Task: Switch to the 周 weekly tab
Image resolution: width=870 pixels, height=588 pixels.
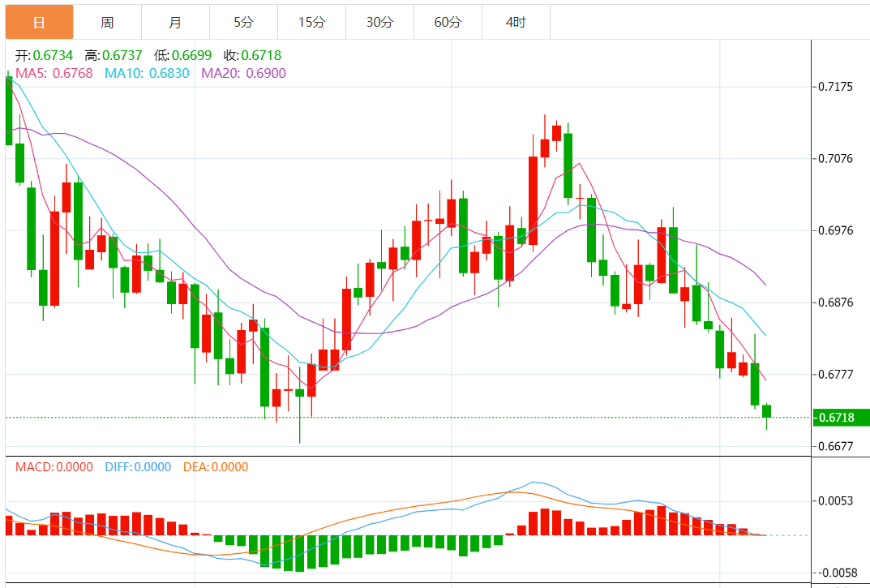Action: point(107,22)
